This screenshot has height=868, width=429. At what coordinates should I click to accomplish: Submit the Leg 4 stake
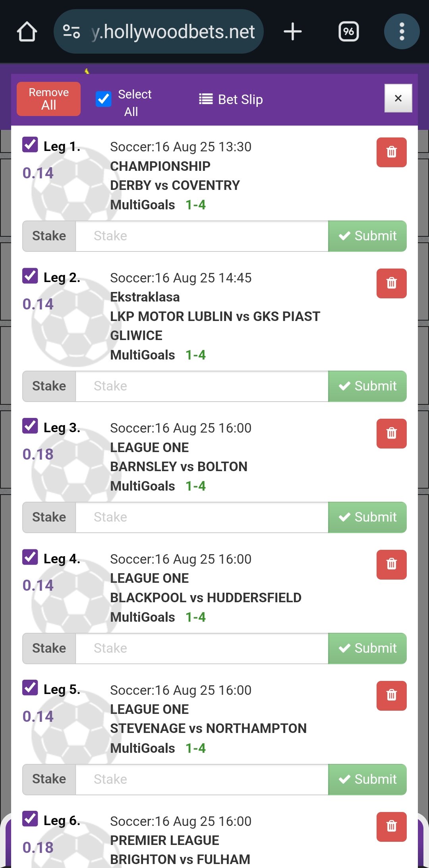pos(367,648)
